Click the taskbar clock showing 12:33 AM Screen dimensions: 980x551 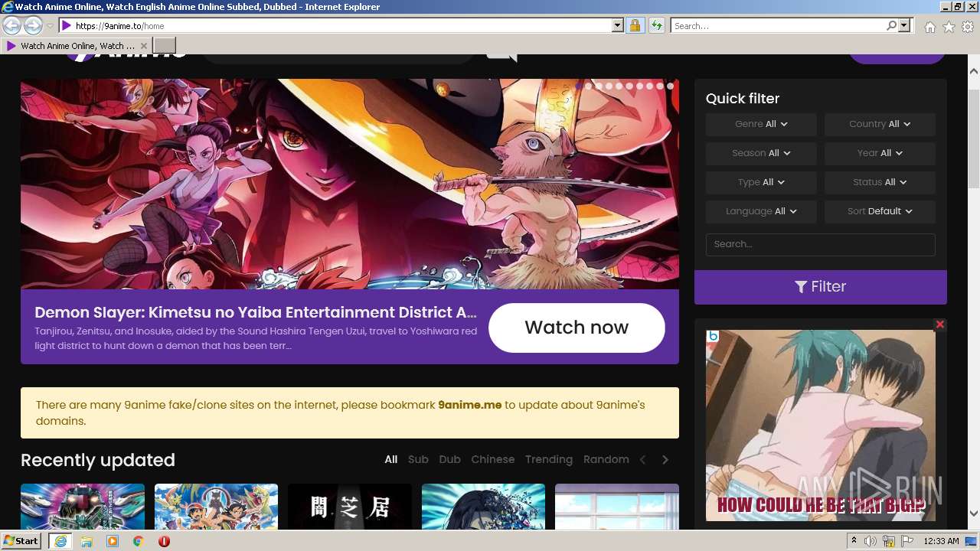(942, 541)
